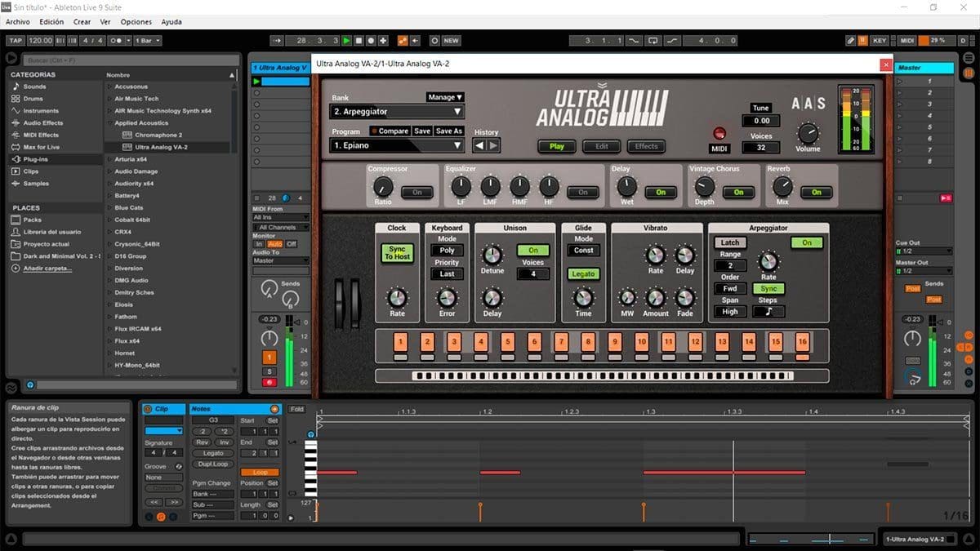Screen dimensions: 980x551
Task: Click the MIDI overdub plus icon
Action: tap(383, 40)
